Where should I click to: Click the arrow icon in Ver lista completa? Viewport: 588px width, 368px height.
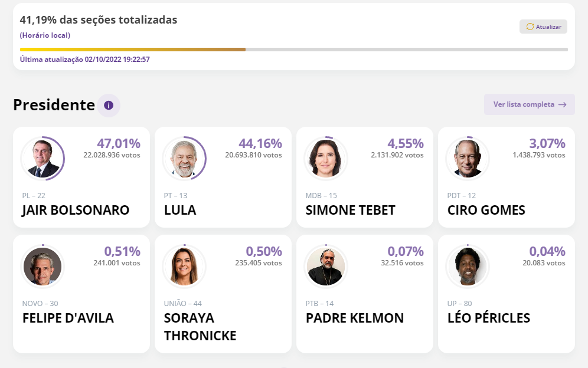[563, 104]
